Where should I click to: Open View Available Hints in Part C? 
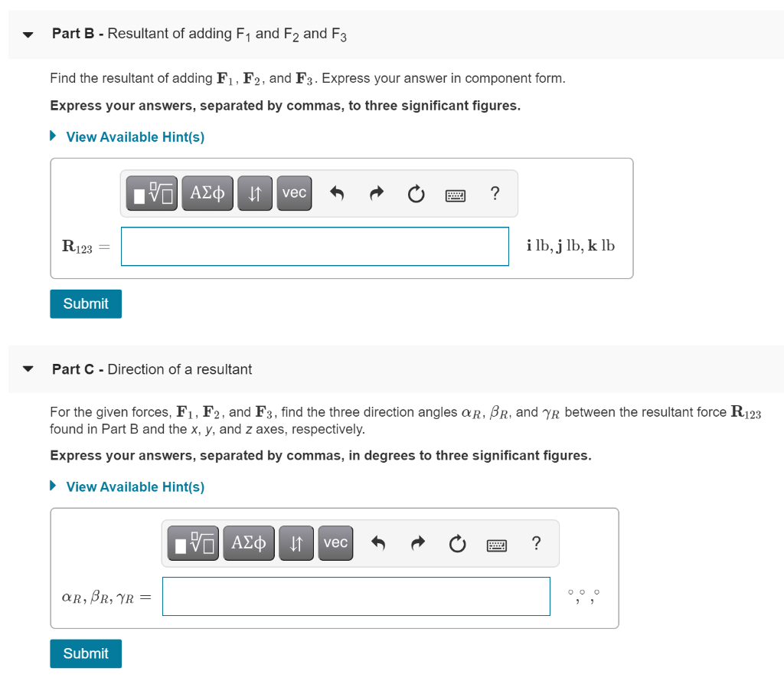(136, 486)
